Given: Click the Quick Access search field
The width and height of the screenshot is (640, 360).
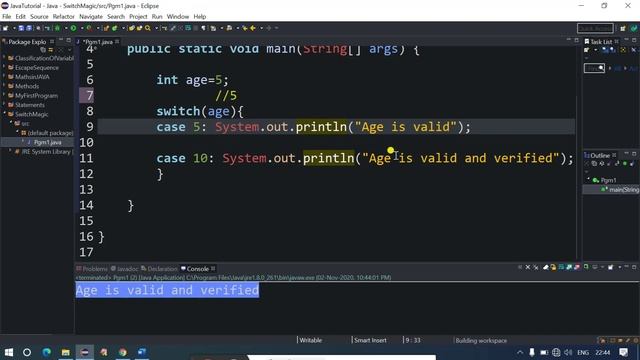Looking at the screenshot, I should click(x=595, y=28).
